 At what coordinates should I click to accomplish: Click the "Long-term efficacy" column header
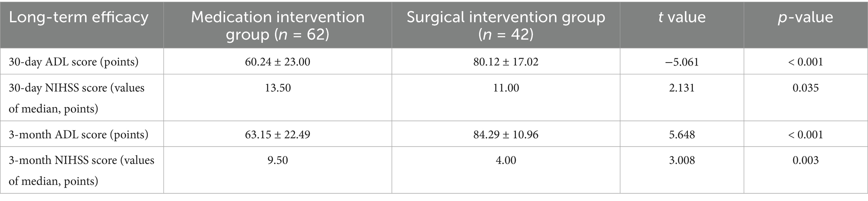[x=79, y=18]
